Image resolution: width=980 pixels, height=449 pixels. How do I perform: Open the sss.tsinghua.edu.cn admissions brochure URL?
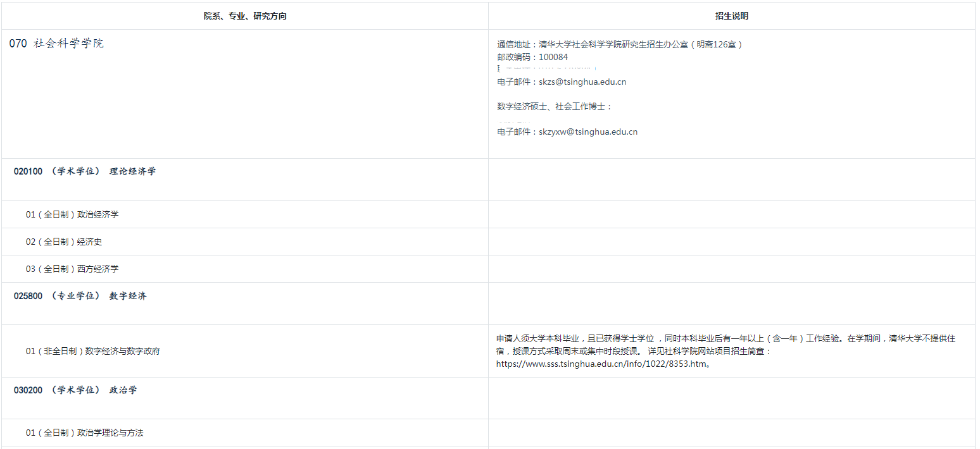600,364
